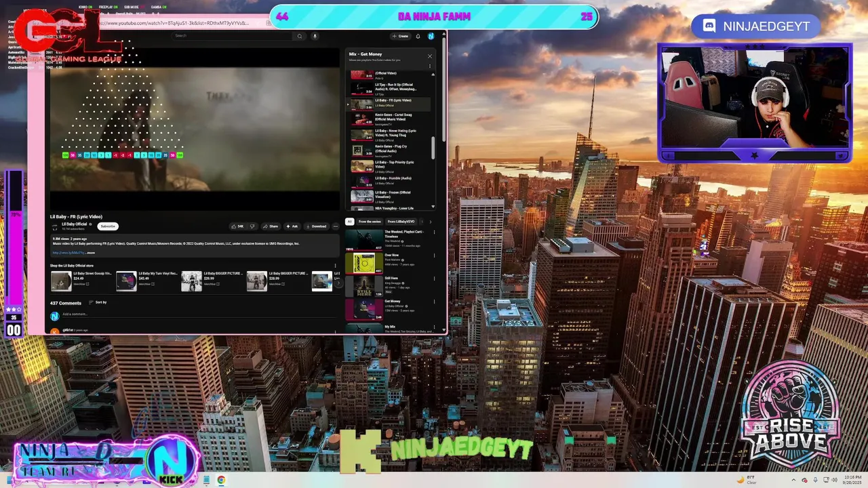The image size is (868, 488).
Task: Open the clock showing 10:16 PM
Action: [852, 480]
